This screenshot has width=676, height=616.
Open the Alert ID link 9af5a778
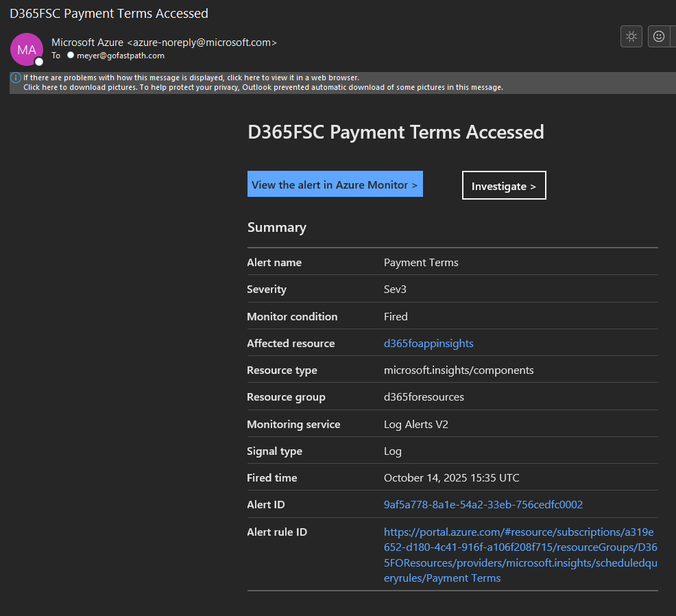coord(483,504)
